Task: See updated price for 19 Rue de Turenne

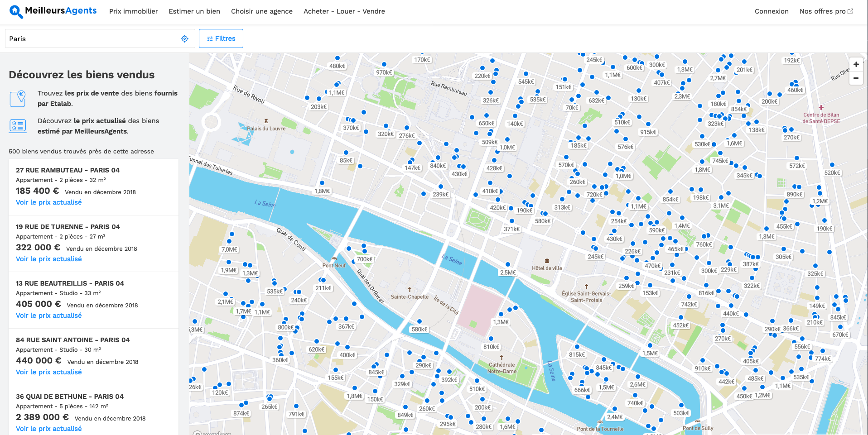Action: 49,259
